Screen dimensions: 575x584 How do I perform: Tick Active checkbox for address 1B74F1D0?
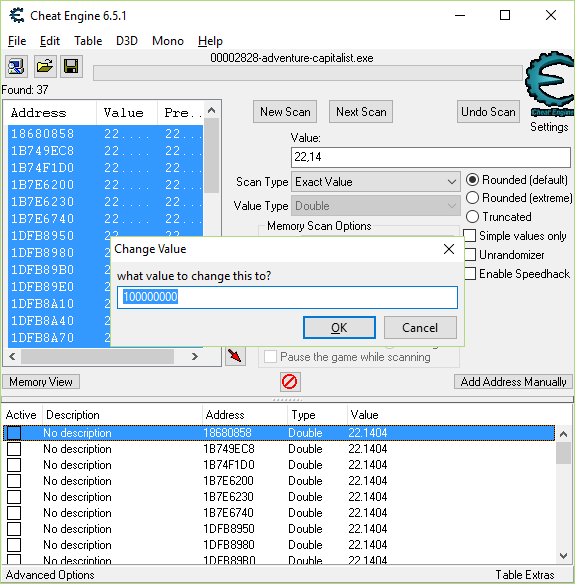[14, 465]
